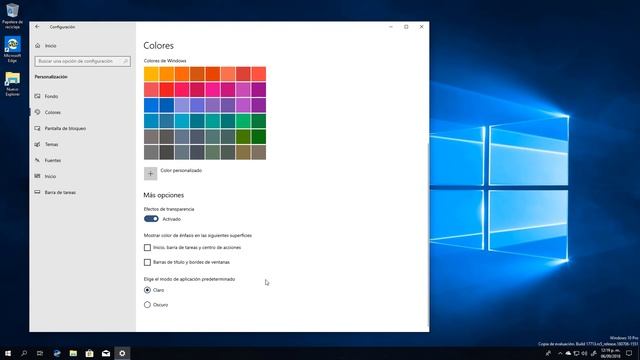Launch Microsoft Edge from the taskbar
The image size is (640, 360).
click(57, 353)
